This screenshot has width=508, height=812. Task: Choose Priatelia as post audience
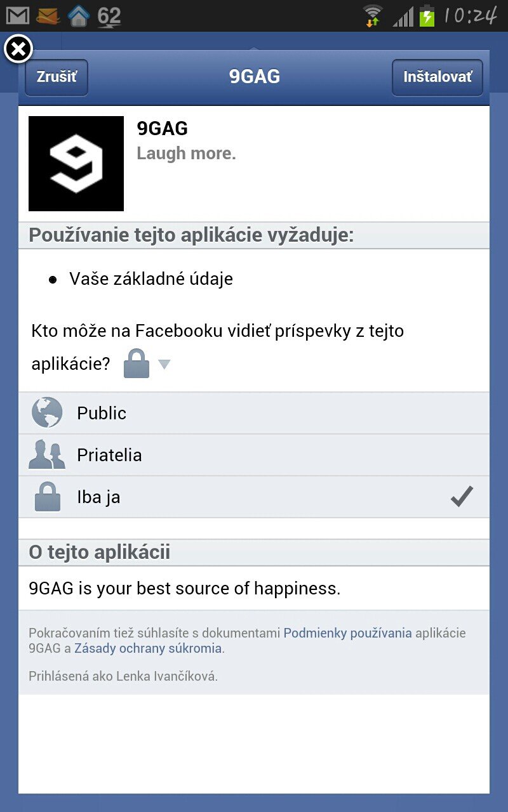[254, 455]
